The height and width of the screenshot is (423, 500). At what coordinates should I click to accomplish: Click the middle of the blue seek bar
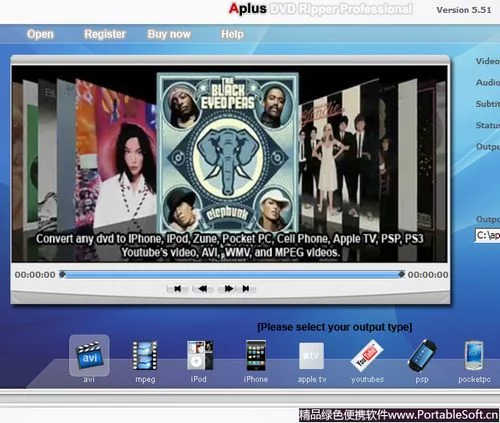click(232, 274)
